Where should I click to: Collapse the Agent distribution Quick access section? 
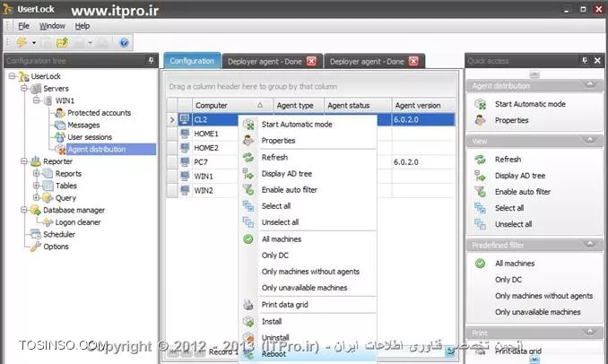590,84
